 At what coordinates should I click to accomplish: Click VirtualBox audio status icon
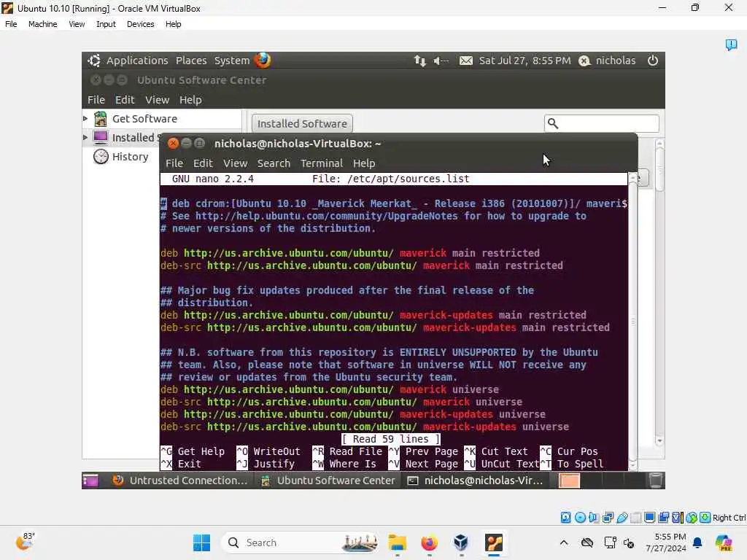594,518
